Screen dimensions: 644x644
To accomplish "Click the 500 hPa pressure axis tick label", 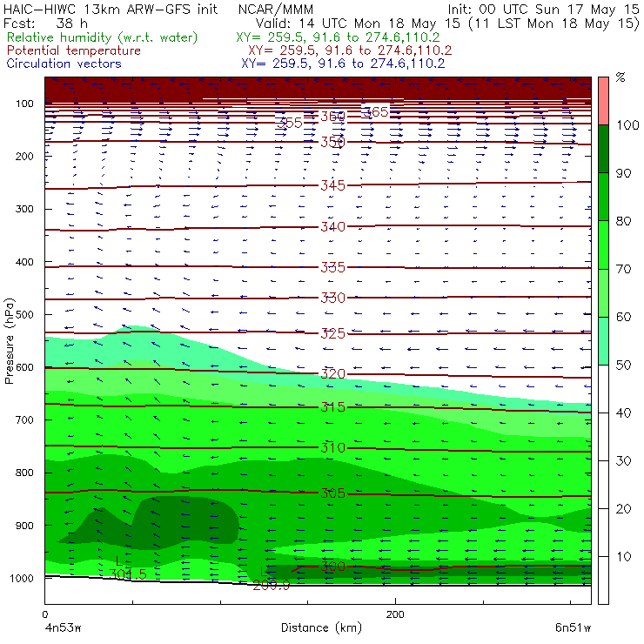I will (24, 315).
